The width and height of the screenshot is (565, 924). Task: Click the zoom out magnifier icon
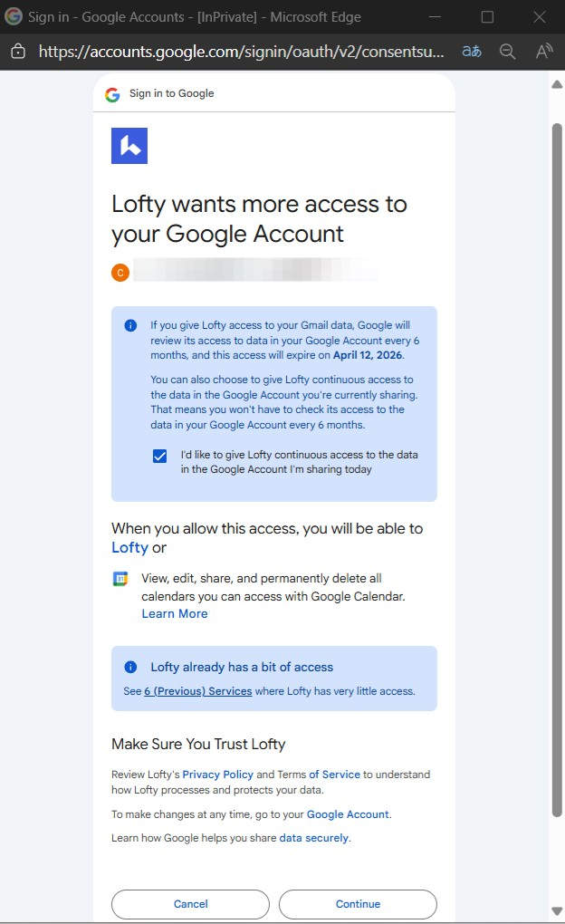508,52
